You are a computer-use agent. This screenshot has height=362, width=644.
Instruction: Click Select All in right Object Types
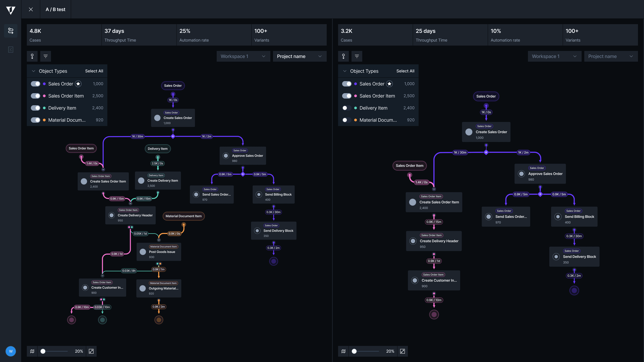pyautogui.click(x=405, y=71)
